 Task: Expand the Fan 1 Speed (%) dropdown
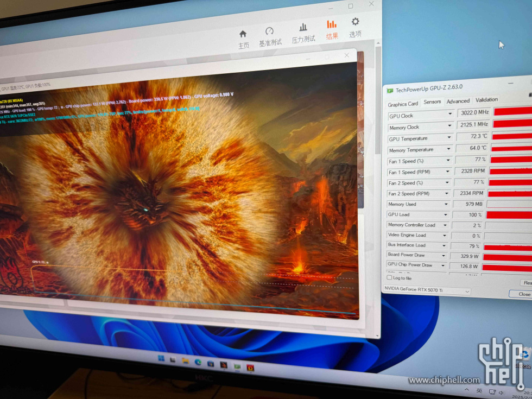tap(448, 160)
